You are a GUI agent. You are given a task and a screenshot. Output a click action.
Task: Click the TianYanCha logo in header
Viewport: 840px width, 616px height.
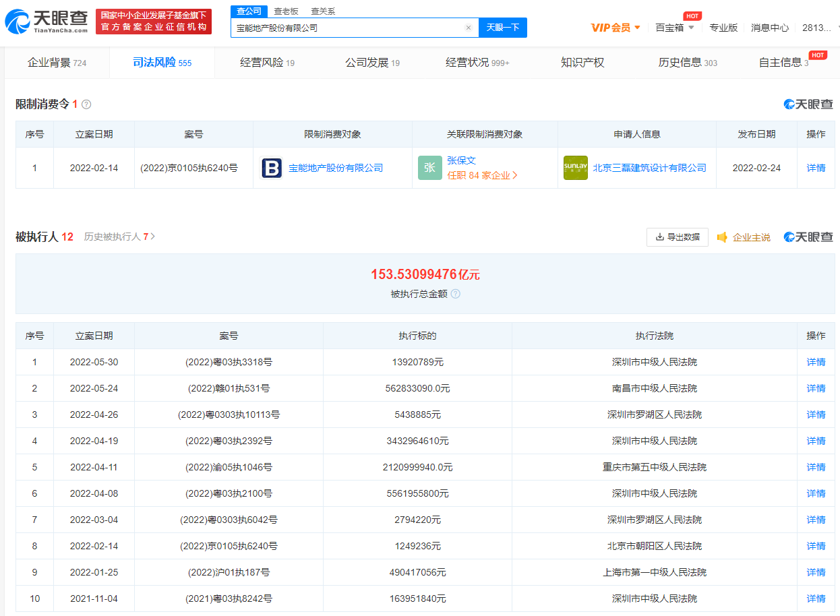[46, 22]
